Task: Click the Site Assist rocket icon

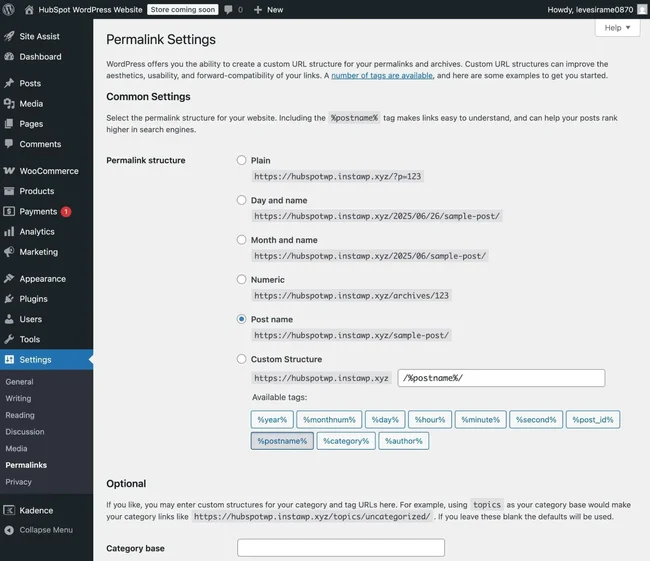Action: click(9, 36)
